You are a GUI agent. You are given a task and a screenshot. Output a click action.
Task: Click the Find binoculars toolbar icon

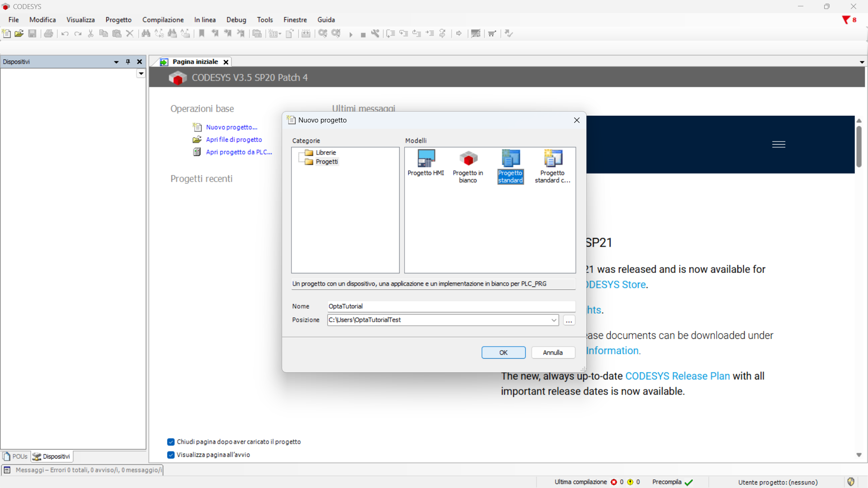tap(146, 33)
